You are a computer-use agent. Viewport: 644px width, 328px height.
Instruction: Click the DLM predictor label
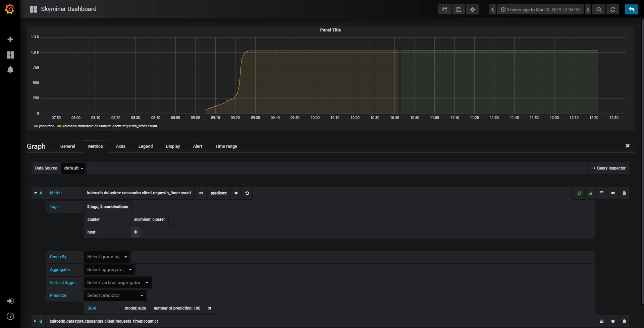pyautogui.click(x=92, y=308)
